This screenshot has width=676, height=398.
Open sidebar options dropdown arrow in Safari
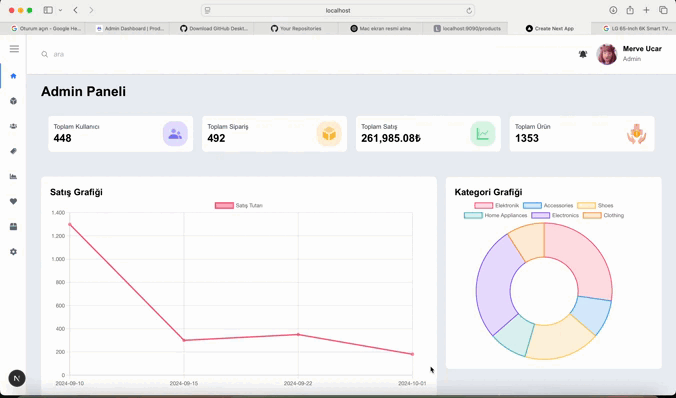(60, 10)
